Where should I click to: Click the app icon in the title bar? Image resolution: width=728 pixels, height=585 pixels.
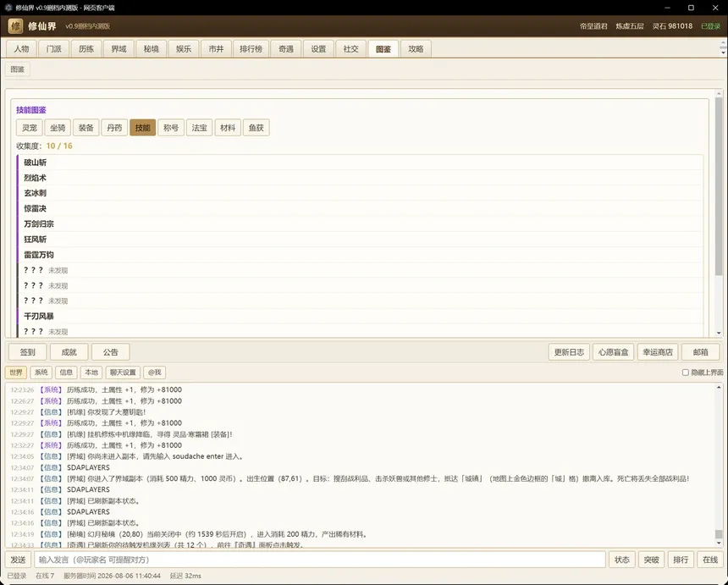8,8
